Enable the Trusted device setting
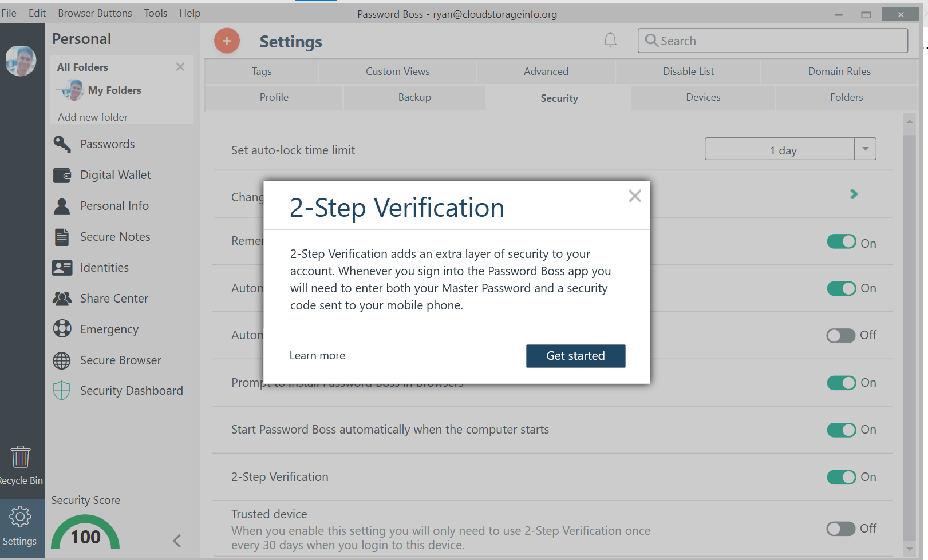Viewport: 928px width, 560px height. [x=841, y=528]
